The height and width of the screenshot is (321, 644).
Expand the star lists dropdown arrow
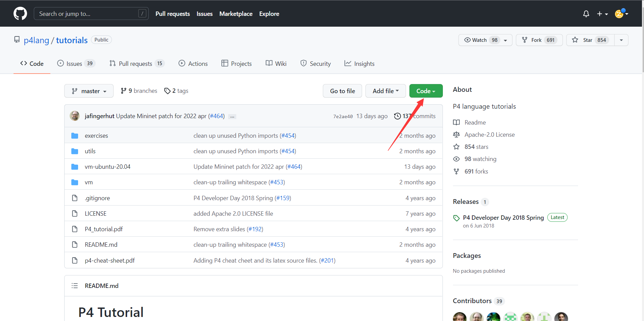pos(621,40)
